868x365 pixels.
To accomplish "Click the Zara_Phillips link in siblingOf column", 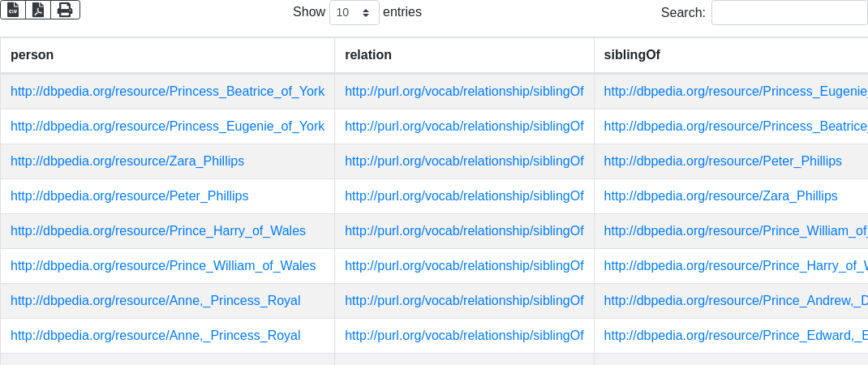I will (x=720, y=196).
